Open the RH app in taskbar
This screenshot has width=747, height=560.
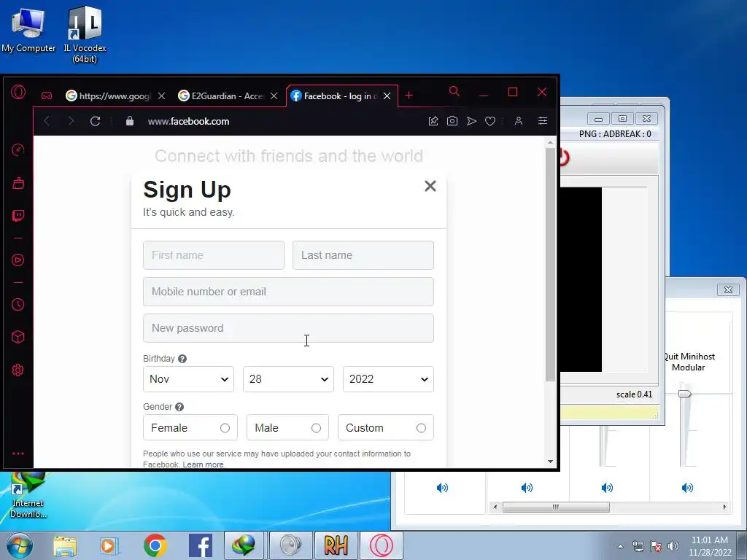pyautogui.click(x=336, y=545)
